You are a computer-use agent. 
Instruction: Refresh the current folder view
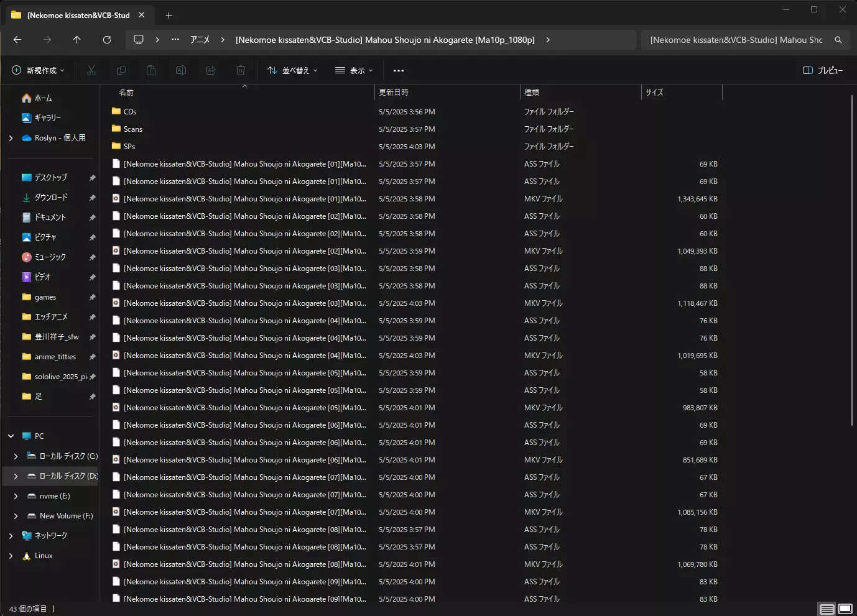click(107, 40)
